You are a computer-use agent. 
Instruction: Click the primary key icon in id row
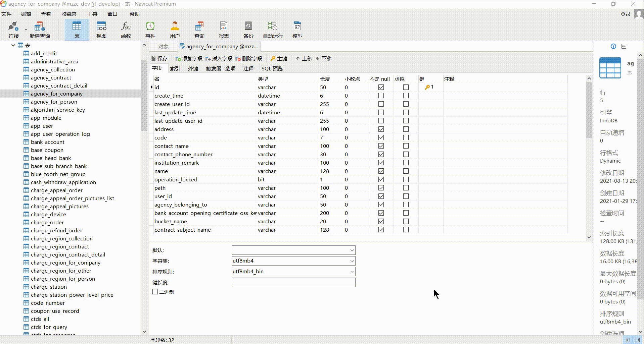[427, 87]
